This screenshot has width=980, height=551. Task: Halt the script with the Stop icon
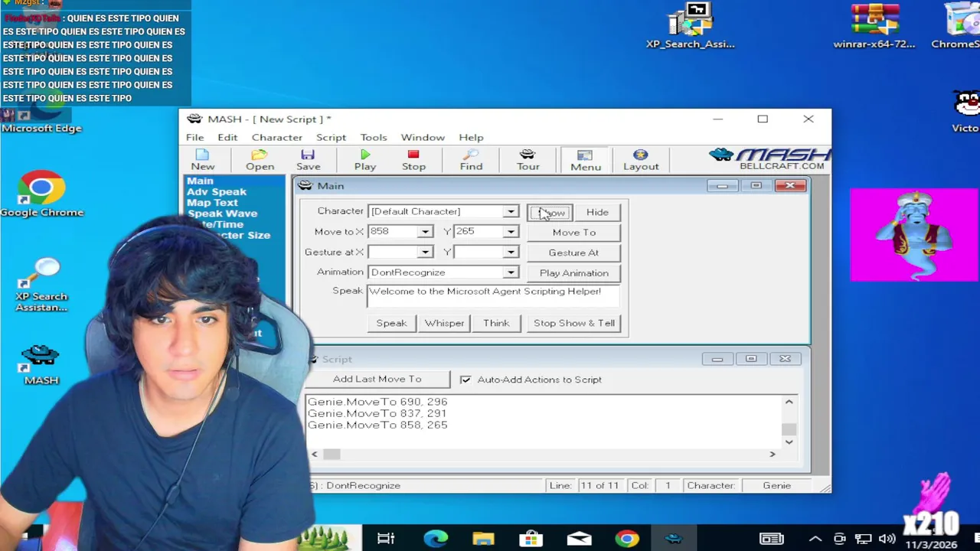(x=413, y=160)
